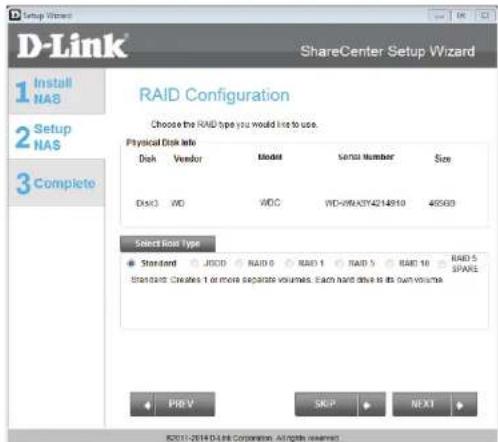
Task: Proceed with the NEXT button
Action: pos(435,404)
